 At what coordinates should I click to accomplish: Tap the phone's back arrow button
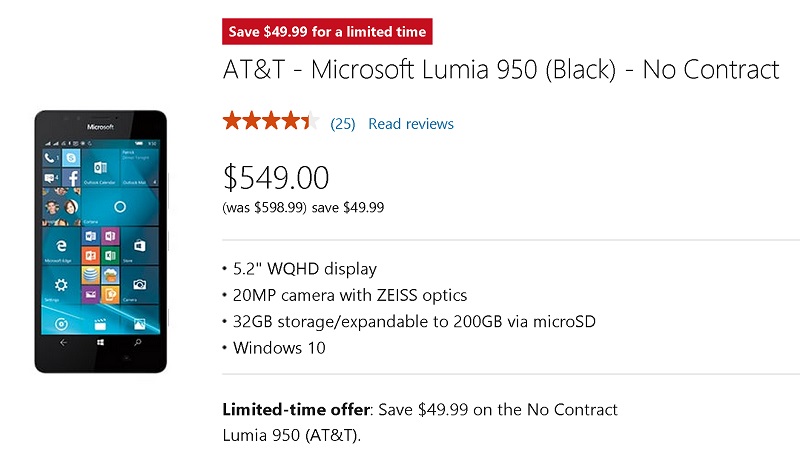coord(63,343)
